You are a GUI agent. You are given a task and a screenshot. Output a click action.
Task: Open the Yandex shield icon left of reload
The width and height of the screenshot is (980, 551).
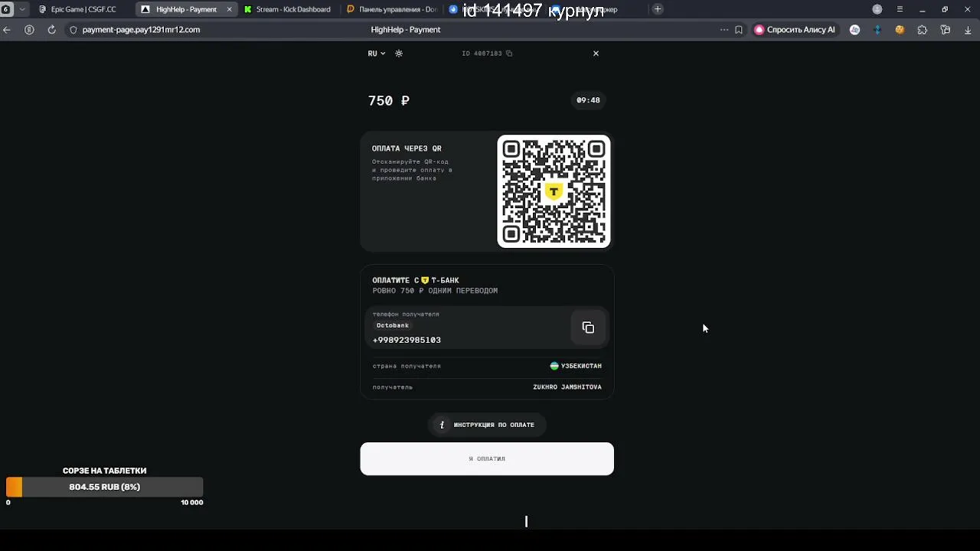coord(29,30)
